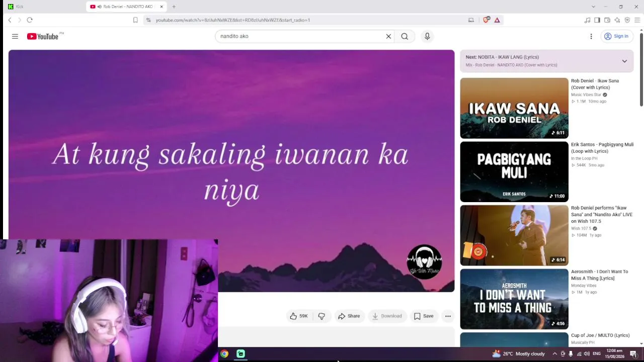Expand the tab search dropdown arrow

tap(593, 7)
